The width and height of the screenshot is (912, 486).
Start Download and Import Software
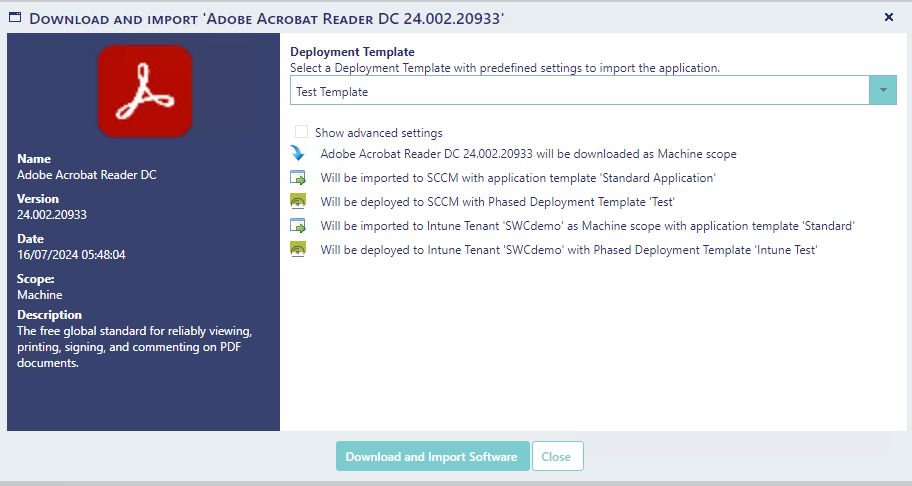click(x=432, y=456)
